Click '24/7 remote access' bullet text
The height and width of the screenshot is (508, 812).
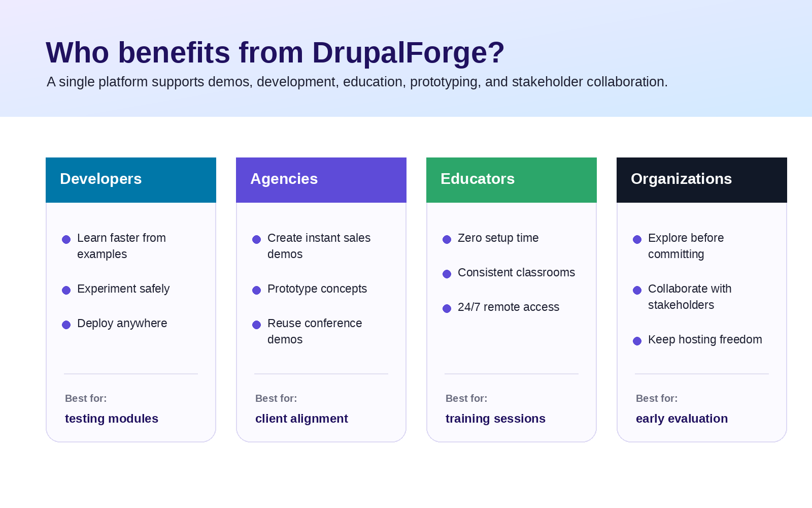point(509,307)
